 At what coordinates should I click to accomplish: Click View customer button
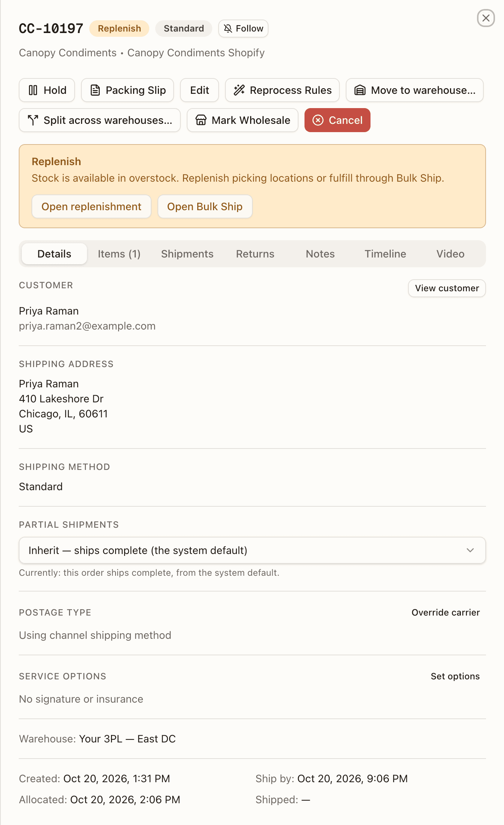(447, 288)
